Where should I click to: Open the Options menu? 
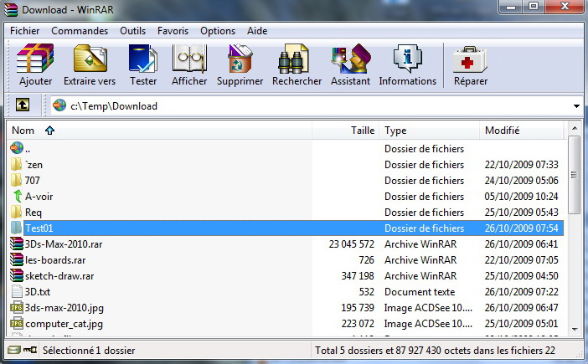tap(218, 31)
